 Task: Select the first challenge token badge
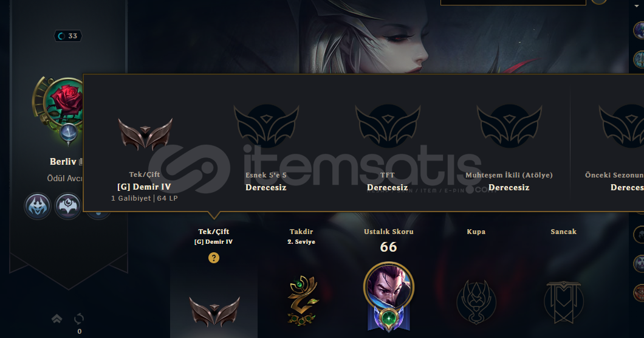[x=38, y=206]
